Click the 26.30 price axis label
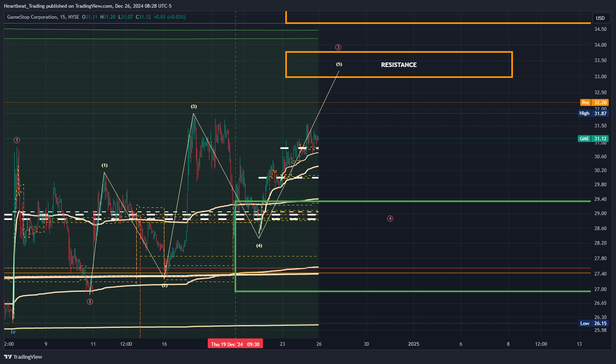616x364 pixels. click(601, 317)
